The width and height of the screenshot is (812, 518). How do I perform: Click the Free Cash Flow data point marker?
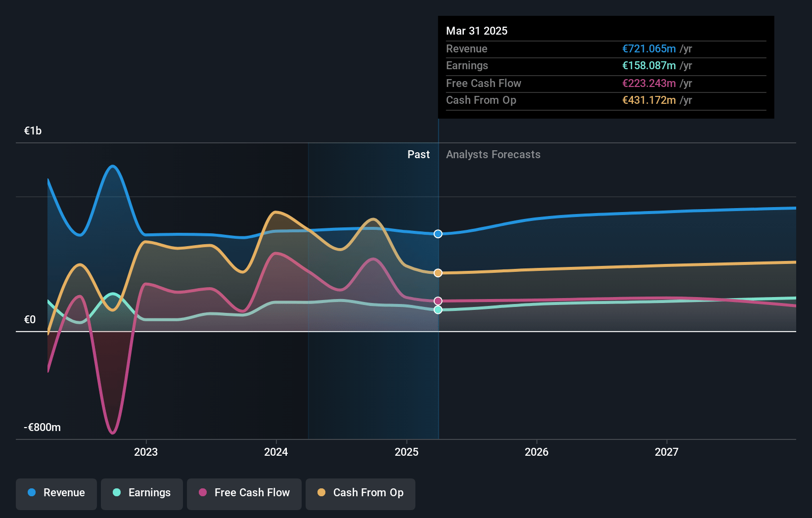[x=438, y=301]
